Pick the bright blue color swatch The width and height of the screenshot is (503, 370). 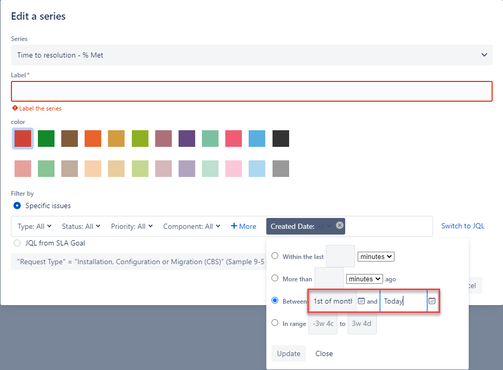click(x=257, y=138)
